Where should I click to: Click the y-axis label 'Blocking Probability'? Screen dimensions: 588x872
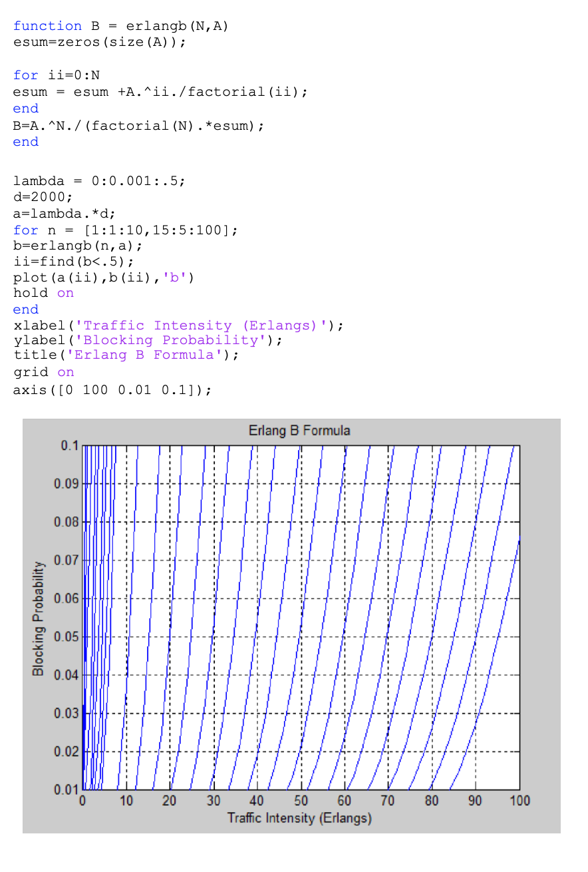39,618
